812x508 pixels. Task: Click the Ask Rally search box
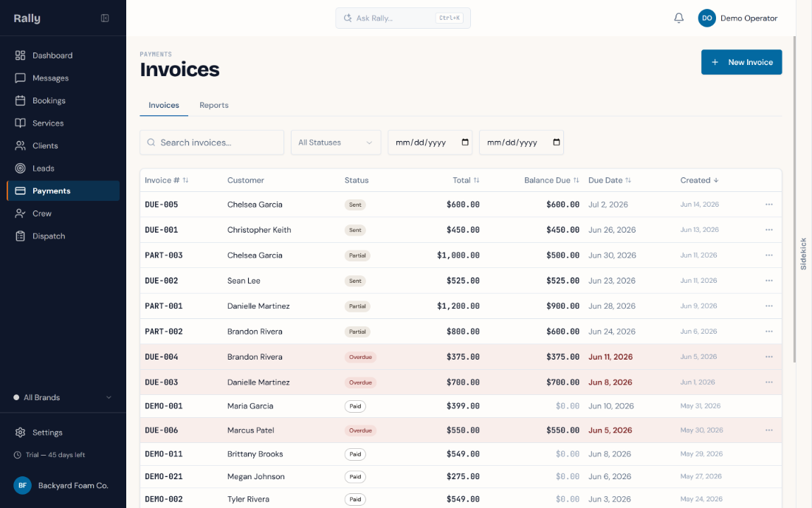click(403, 18)
